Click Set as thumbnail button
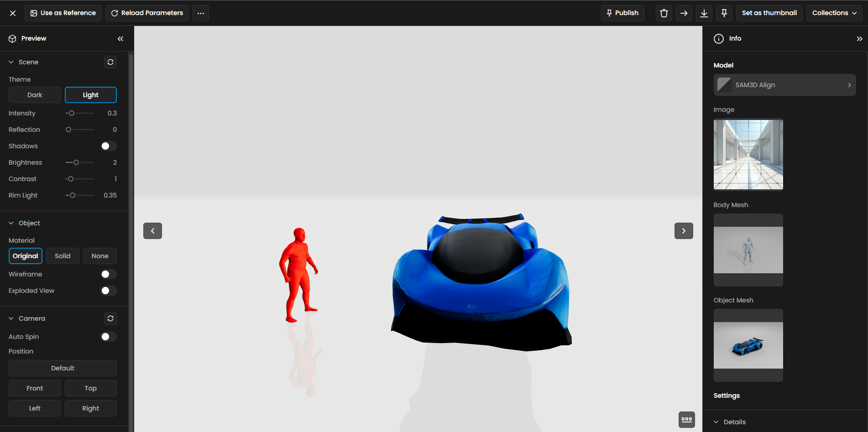 (x=769, y=13)
